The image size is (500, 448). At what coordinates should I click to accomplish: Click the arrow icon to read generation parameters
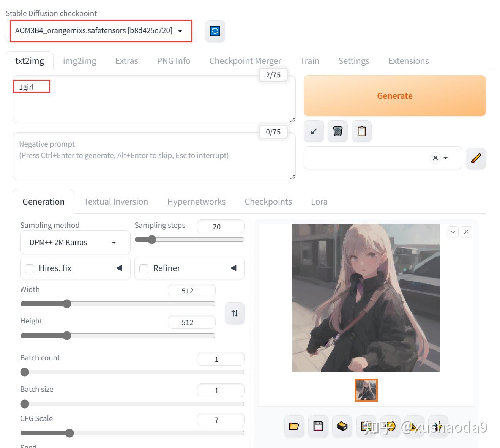click(x=314, y=131)
